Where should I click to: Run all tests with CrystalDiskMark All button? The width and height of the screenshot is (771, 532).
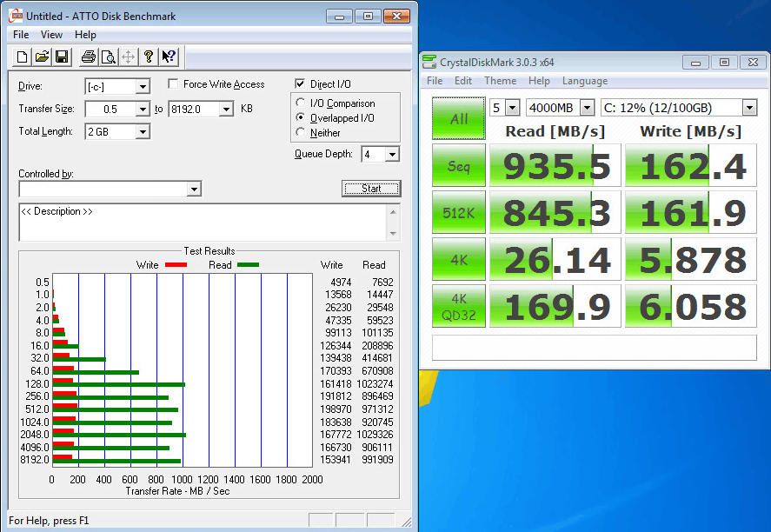[459, 119]
